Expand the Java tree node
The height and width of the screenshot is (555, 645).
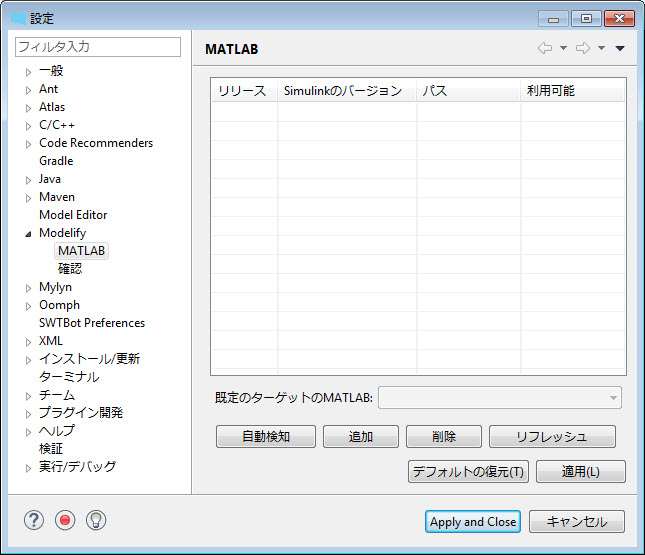coord(28,180)
